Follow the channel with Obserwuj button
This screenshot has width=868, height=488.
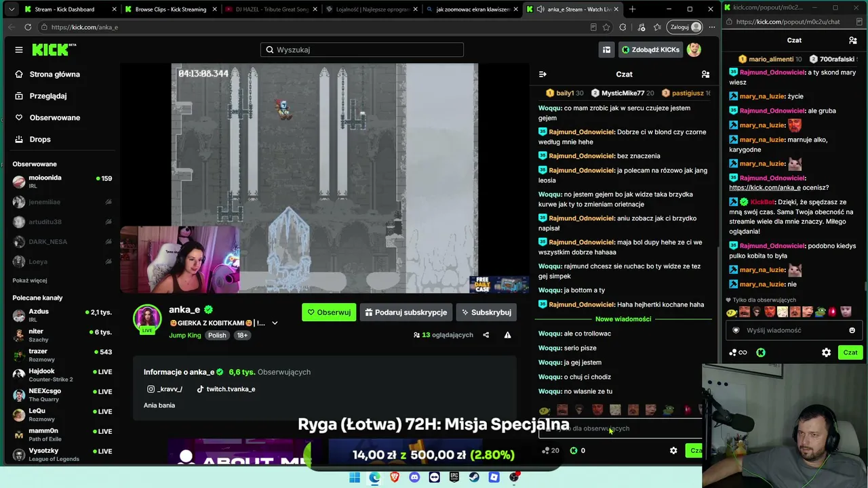tap(329, 312)
